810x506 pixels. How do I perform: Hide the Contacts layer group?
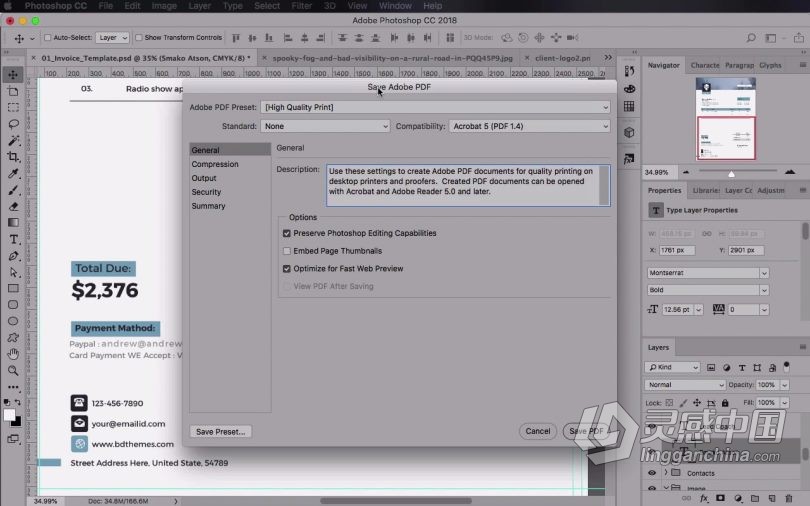pyautogui.click(x=652, y=473)
